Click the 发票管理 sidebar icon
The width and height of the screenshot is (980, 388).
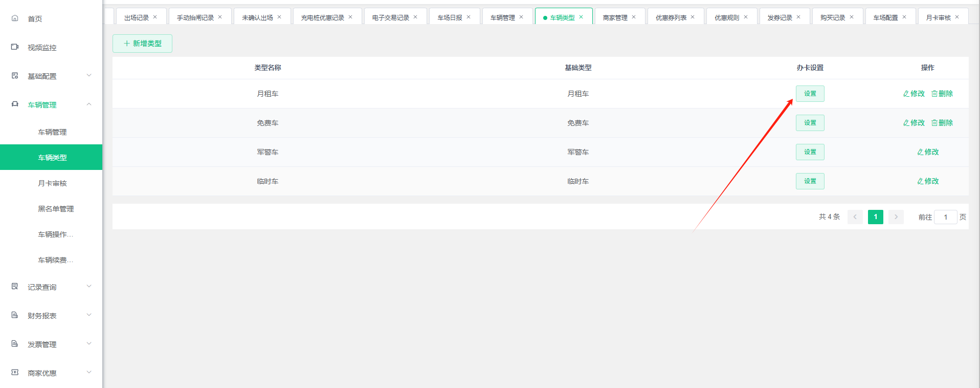(15, 344)
